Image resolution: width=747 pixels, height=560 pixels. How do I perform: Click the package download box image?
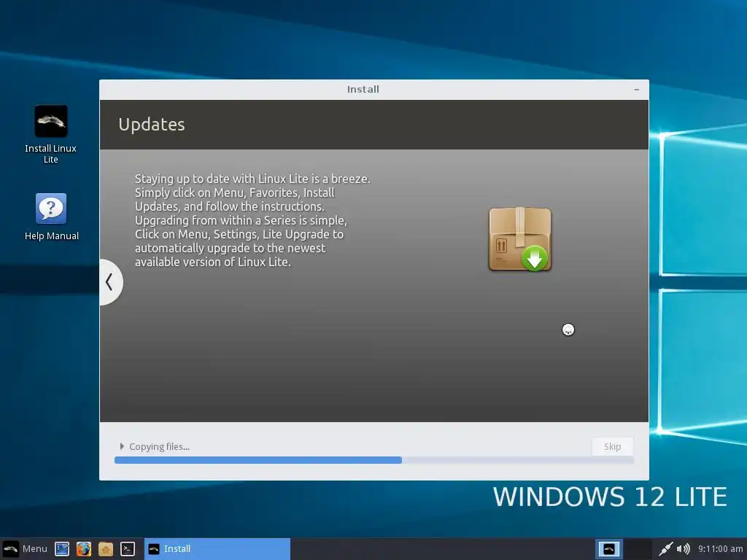[x=519, y=239]
